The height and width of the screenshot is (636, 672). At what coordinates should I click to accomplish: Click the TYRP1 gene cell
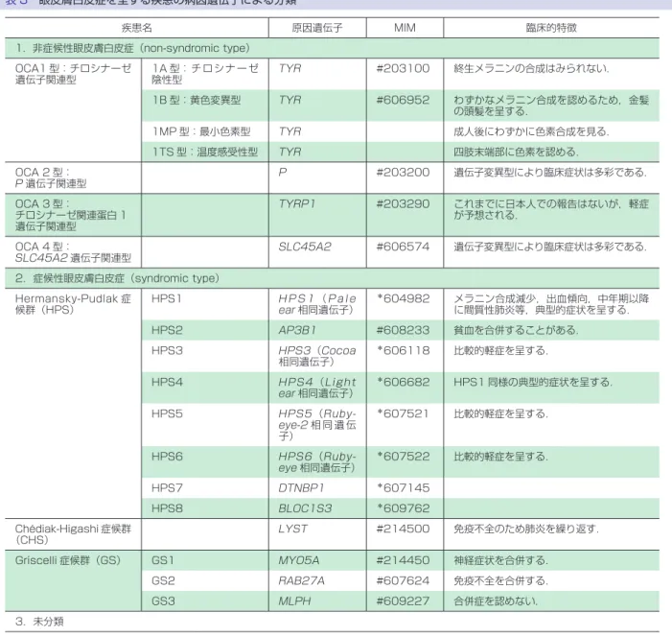(x=317, y=215)
